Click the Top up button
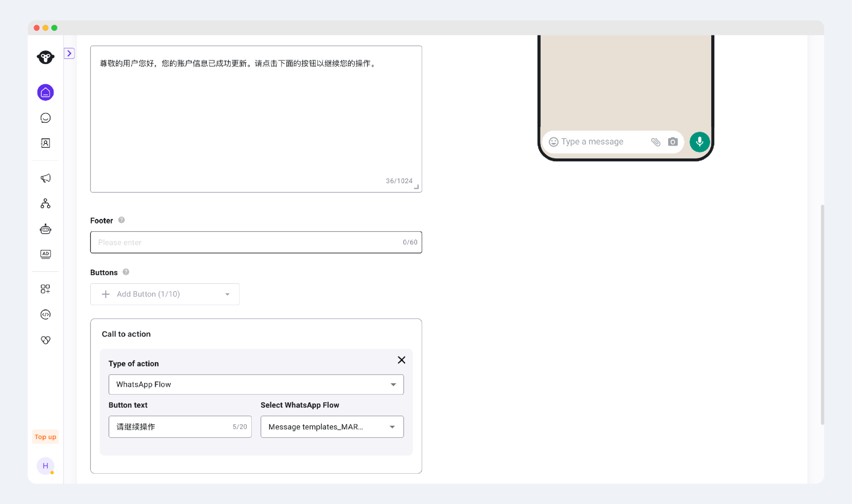Image resolution: width=852 pixels, height=504 pixels. pos(45,437)
